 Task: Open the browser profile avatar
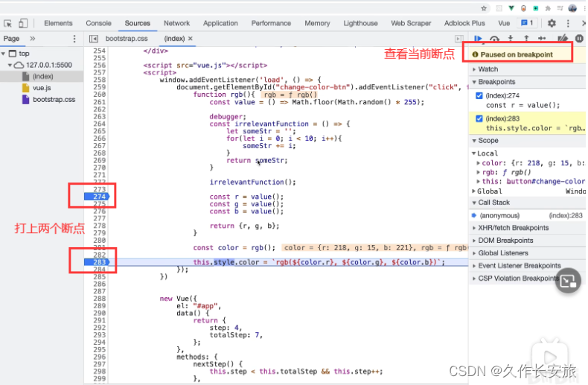click(572, 8)
